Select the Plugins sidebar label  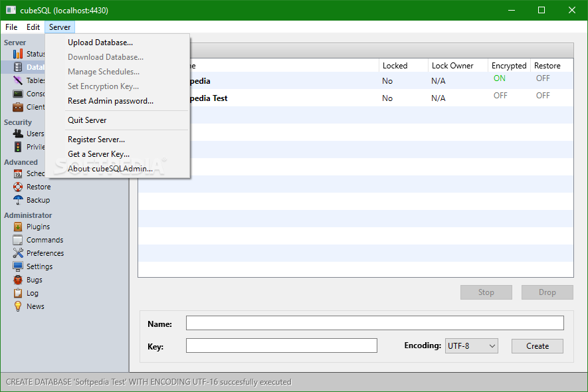[39, 227]
